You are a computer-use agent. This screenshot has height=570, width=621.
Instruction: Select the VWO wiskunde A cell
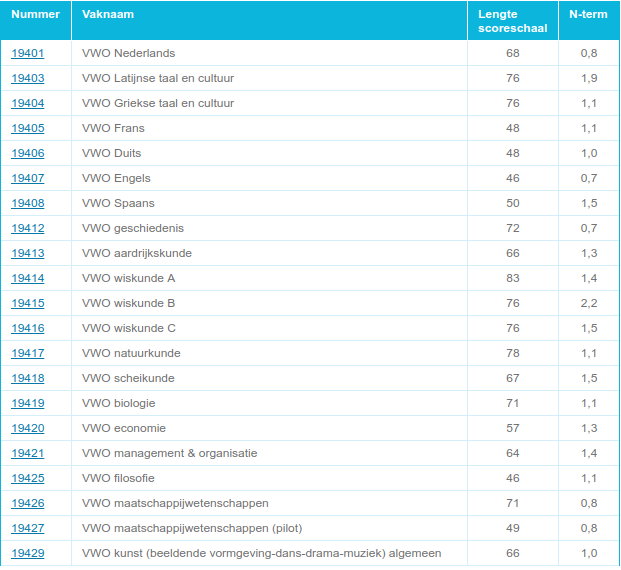269,278
